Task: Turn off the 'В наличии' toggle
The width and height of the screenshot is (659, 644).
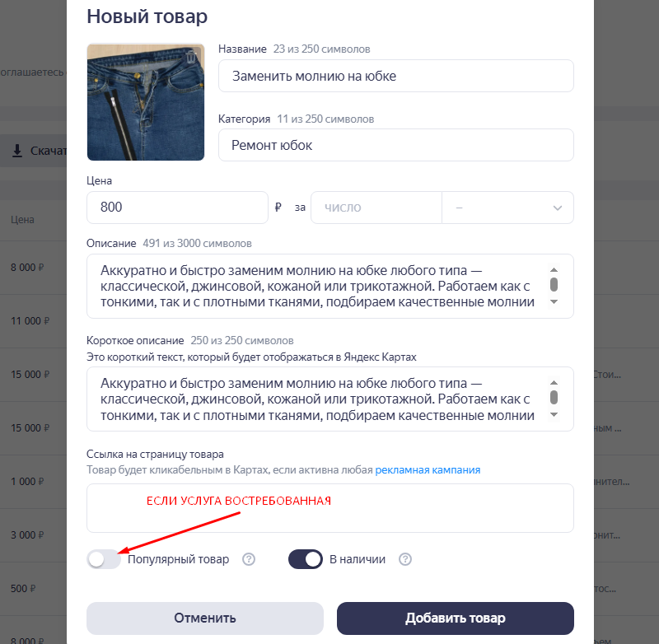Action: pos(305,559)
